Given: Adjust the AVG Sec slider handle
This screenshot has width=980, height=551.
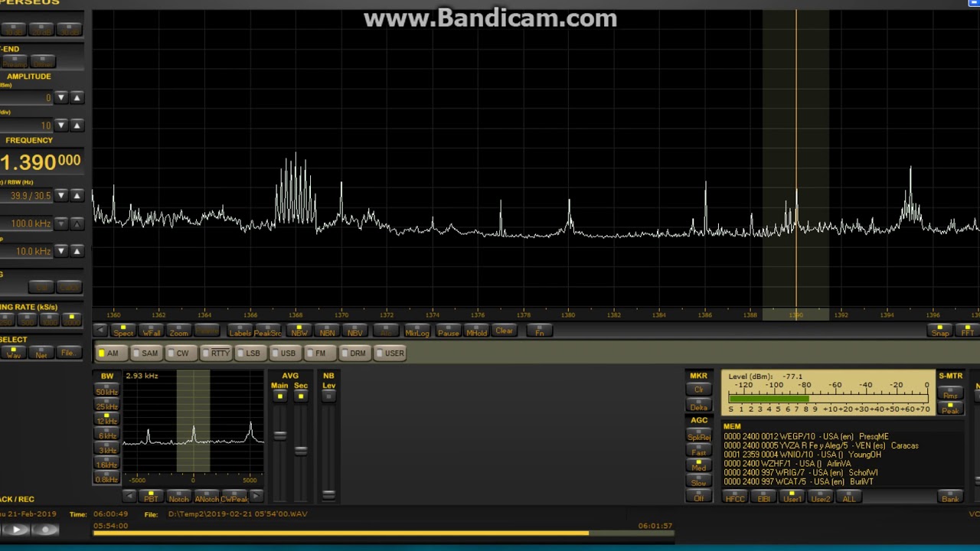Looking at the screenshot, I should pyautogui.click(x=301, y=450).
